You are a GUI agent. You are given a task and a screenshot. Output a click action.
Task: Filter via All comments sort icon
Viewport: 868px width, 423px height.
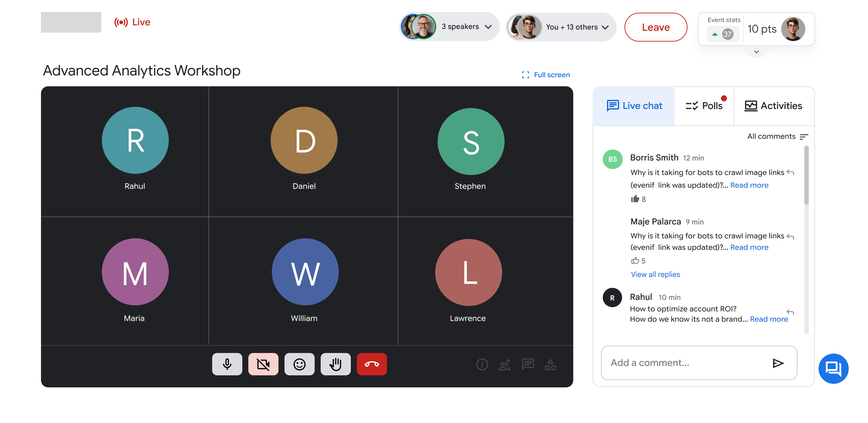click(804, 137)
